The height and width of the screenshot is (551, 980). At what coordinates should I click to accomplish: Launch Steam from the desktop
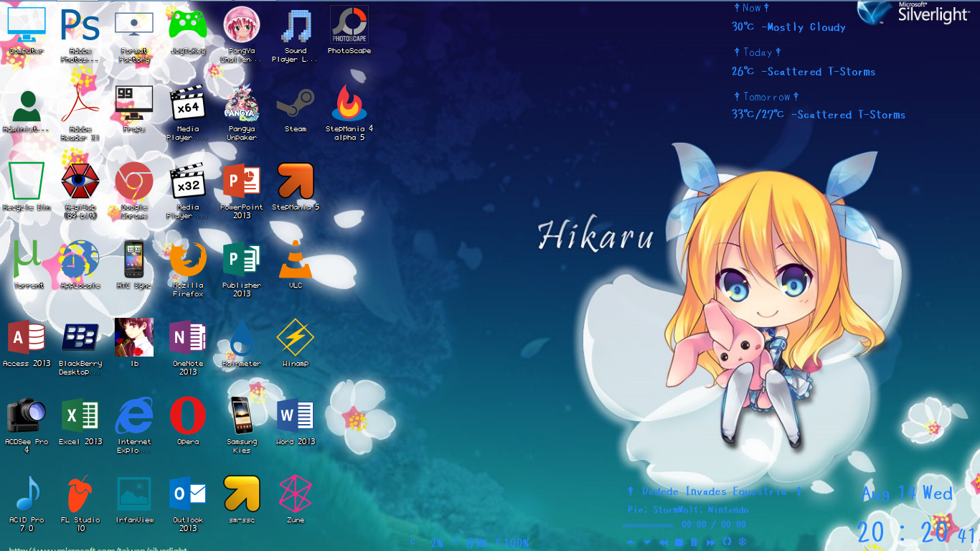click(296, 109)
